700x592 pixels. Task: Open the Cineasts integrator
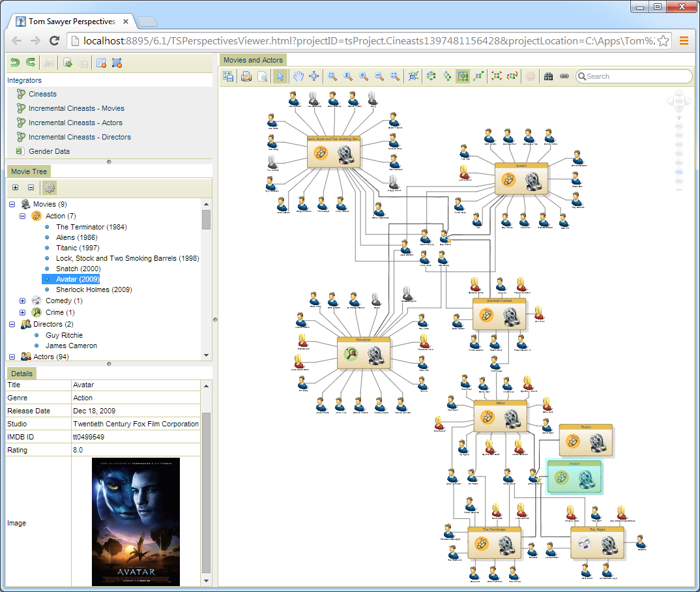42,94
